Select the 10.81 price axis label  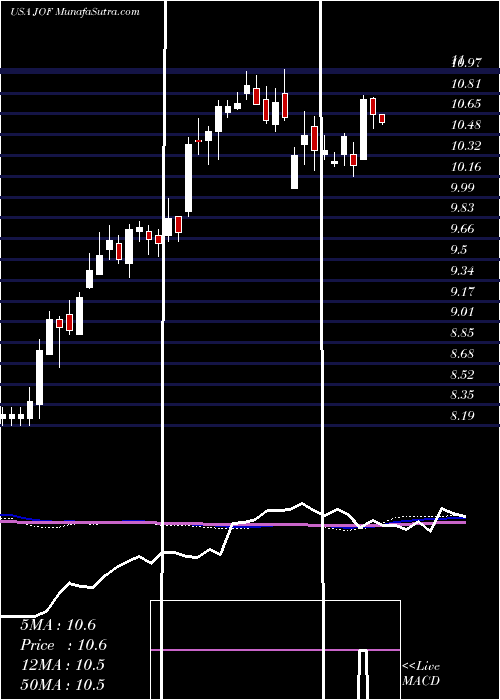[466, 83]
